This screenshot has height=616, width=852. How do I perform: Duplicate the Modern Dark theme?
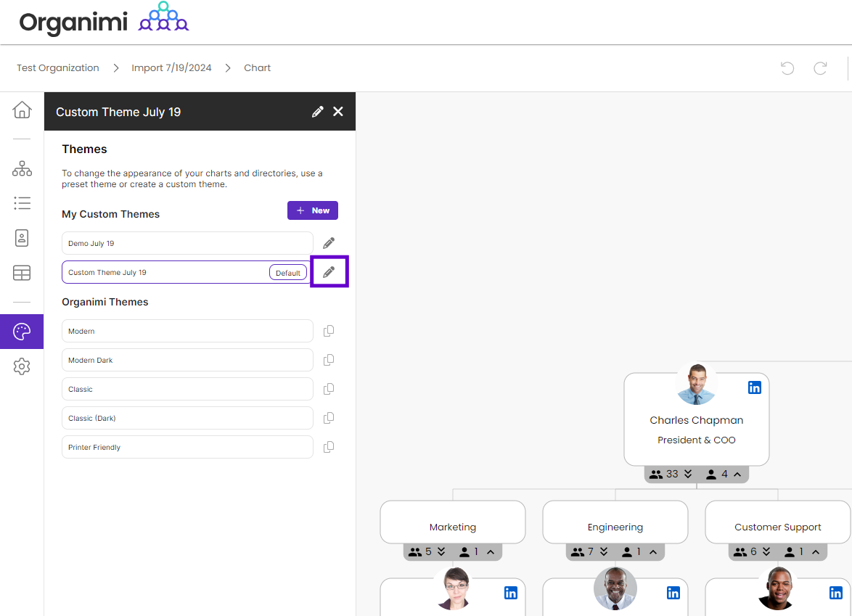click(x=329, y=360)
